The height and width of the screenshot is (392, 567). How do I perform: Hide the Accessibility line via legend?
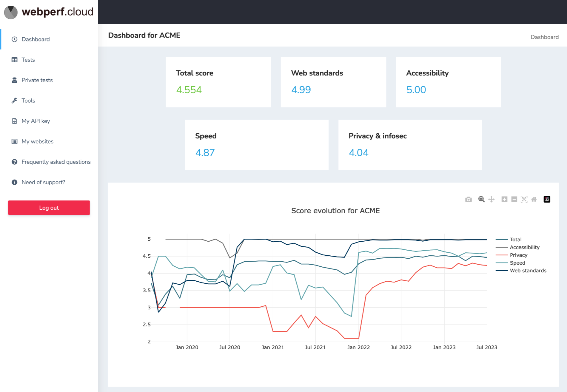click(525, 247)
